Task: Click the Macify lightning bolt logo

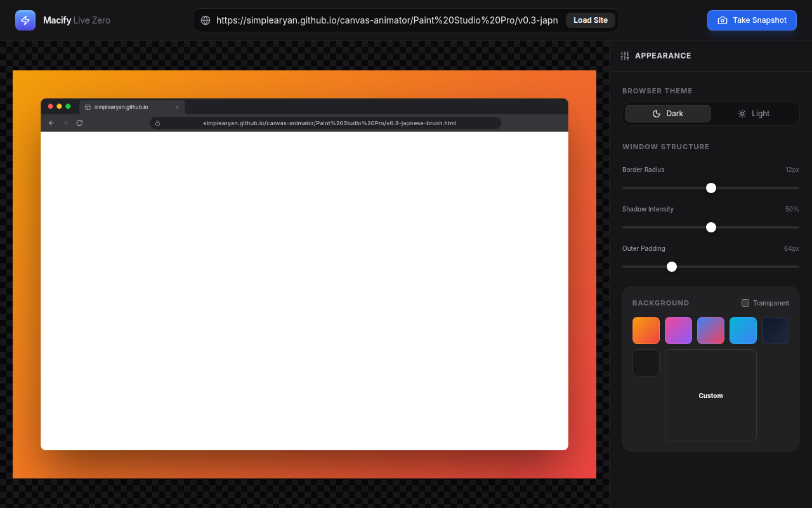Action: (25, 20)
